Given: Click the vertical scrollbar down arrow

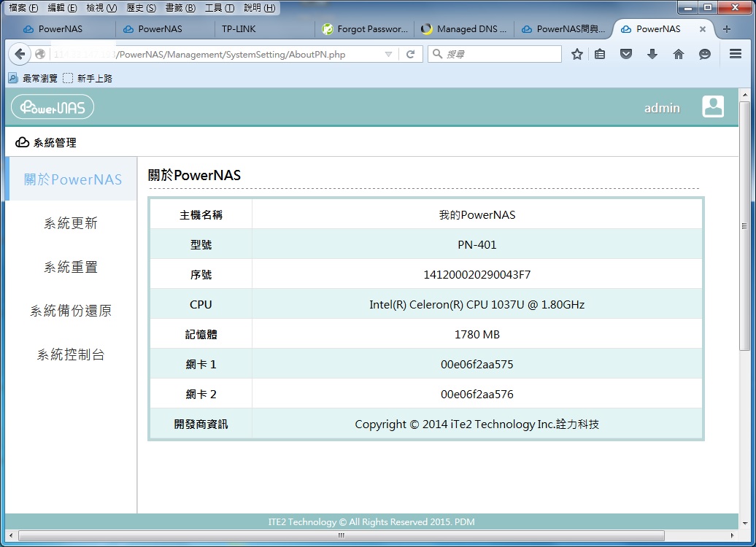Looking at the screenshot, I should click(745, 523).
